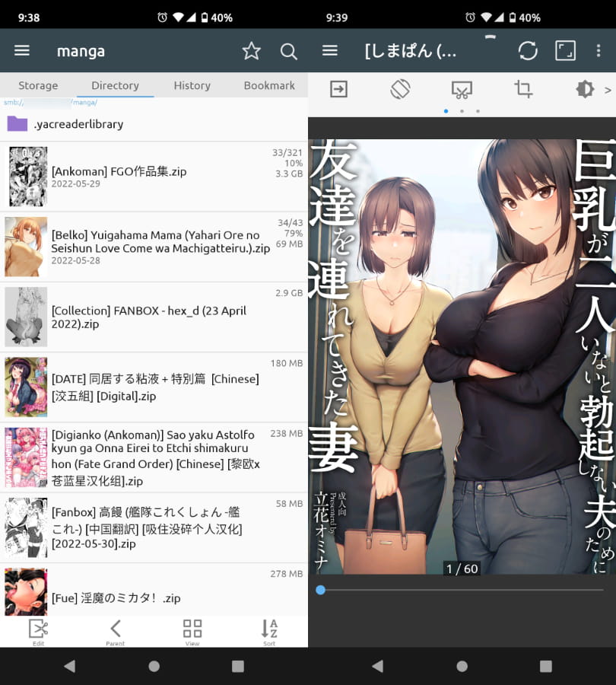Go to the Parent folder with the back chevron

pos(116,632)
